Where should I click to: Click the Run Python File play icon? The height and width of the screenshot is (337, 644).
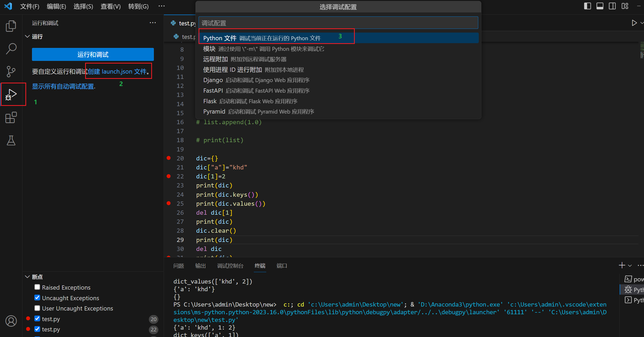point(634,23)
